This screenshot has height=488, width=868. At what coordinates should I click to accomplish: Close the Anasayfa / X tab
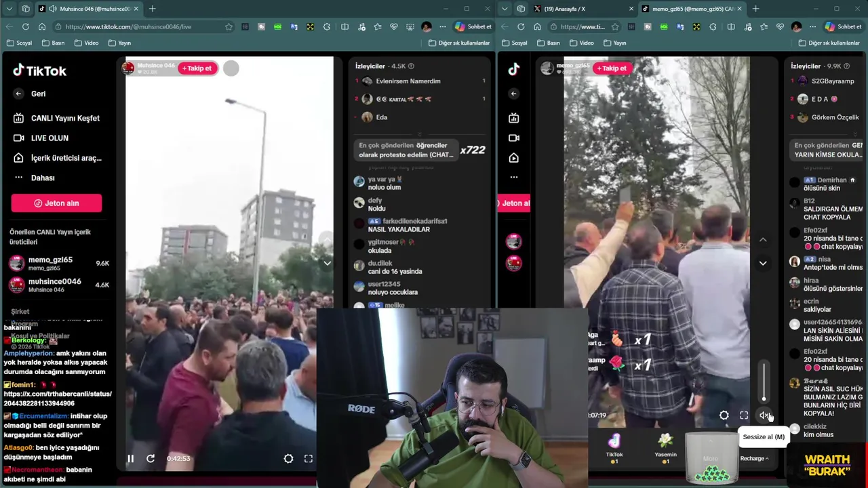[x=631, y=9]
